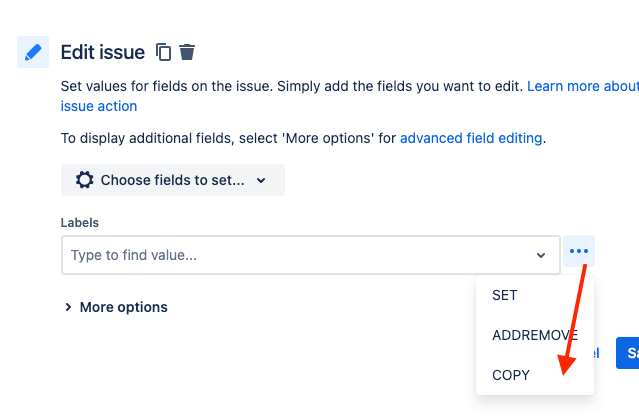Click the blue pencil Edit issue icon

click(33, 52)
